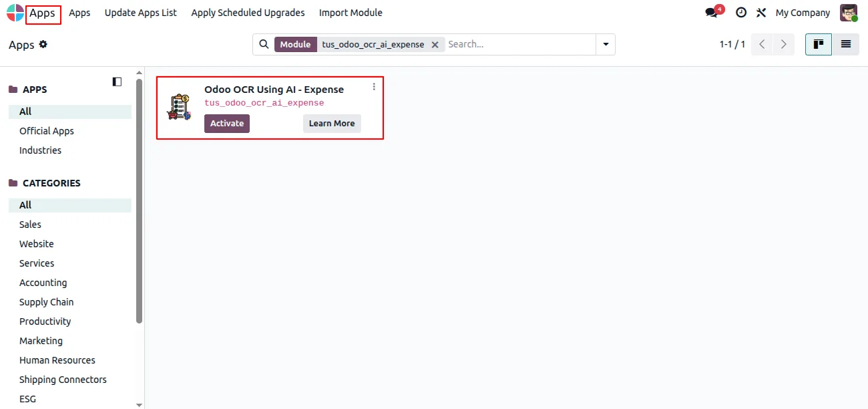Image resolution: width=868 pixels, height=409 pixels.
Task: Click the tus_odoo_ocr_ai_expense technical name
Action: tap(264, 103)
